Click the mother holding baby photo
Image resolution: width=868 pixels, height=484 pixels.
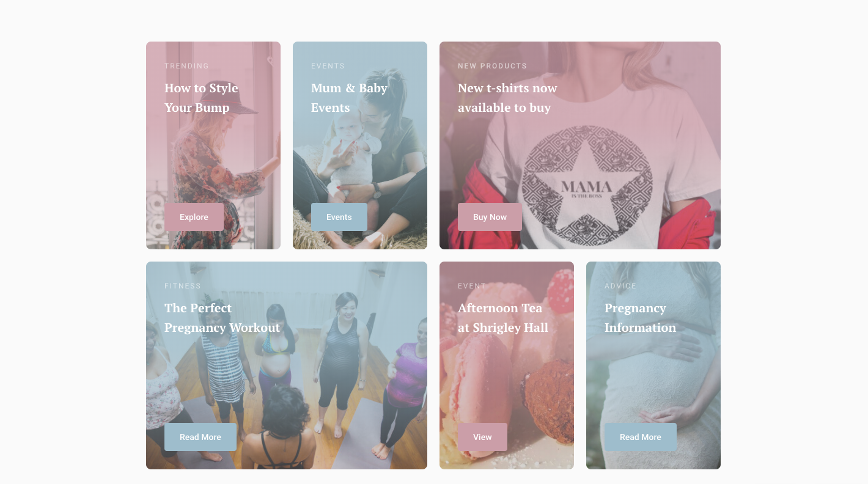[360, 145]
